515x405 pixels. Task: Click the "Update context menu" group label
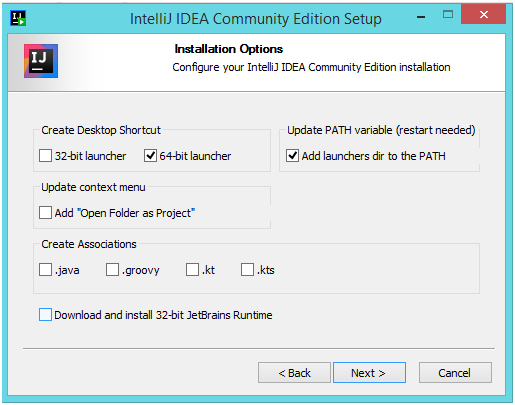point(93,187)
